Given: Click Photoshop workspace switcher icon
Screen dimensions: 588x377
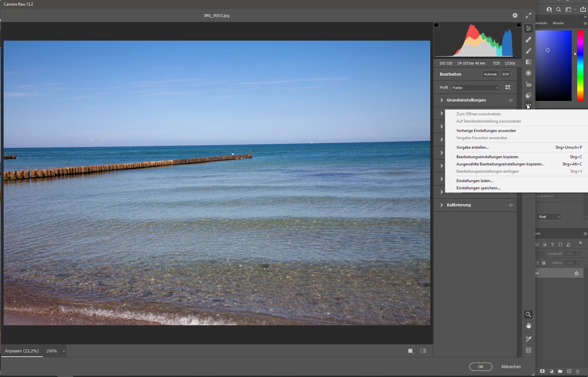Looking at the screenshot, I should pyautogui.click(x=568, y=9).
